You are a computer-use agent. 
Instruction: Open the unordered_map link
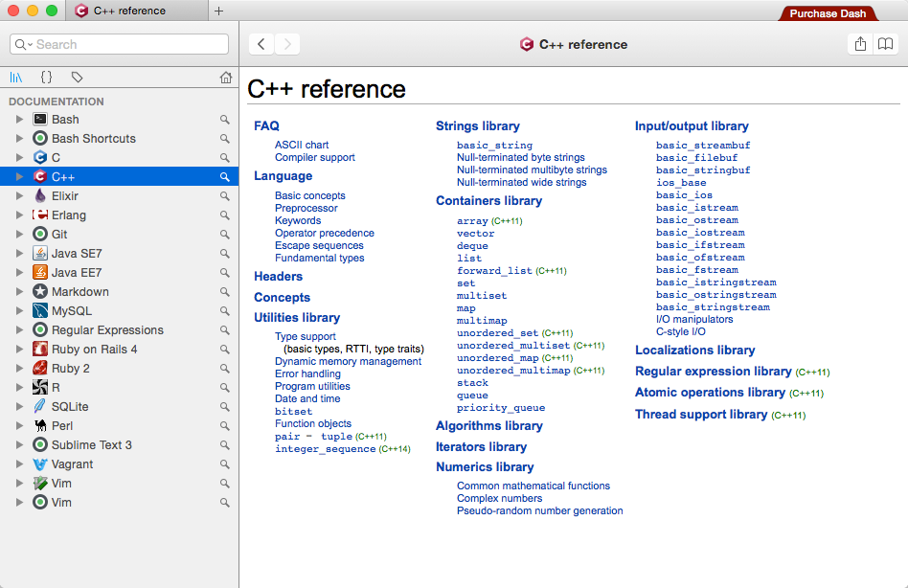pyautogui.click(x=498, y=357)
